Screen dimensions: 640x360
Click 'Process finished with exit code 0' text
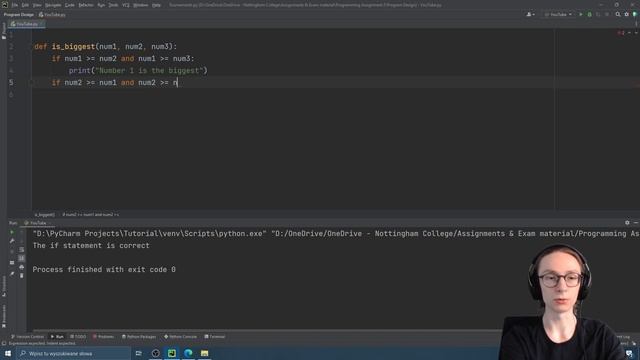click(x=104, y=270)
